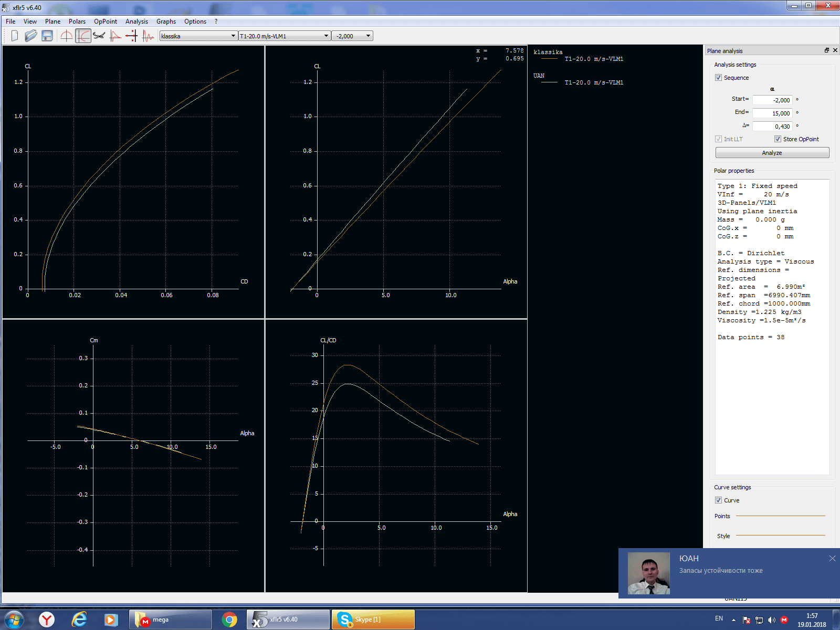Save the project with floppy disk icon
This screenshot has height=630, width=840.
(x=47, y=36)
